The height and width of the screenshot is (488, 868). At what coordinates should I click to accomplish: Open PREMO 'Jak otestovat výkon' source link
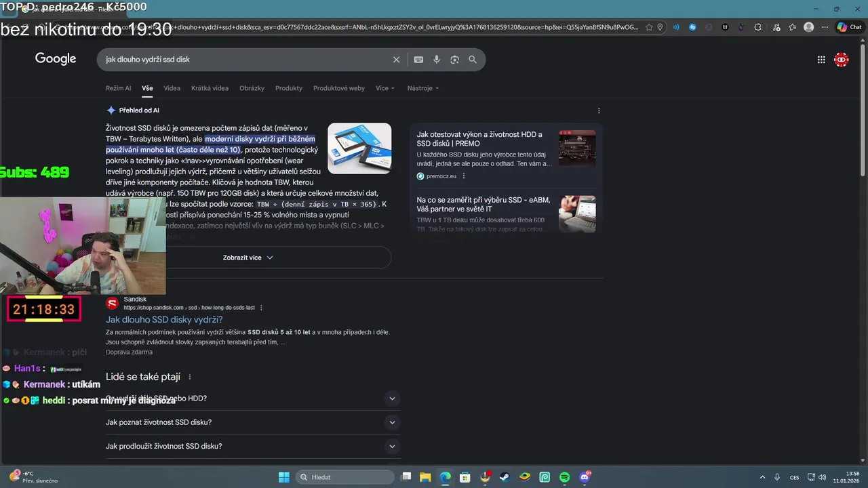[x=479, y=139]
